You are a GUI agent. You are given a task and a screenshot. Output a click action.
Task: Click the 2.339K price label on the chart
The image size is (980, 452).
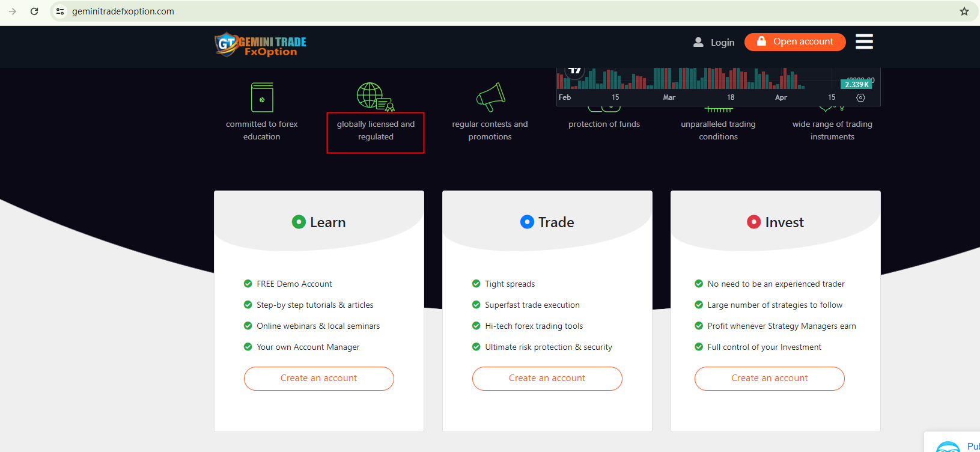[x=856, y=85]
